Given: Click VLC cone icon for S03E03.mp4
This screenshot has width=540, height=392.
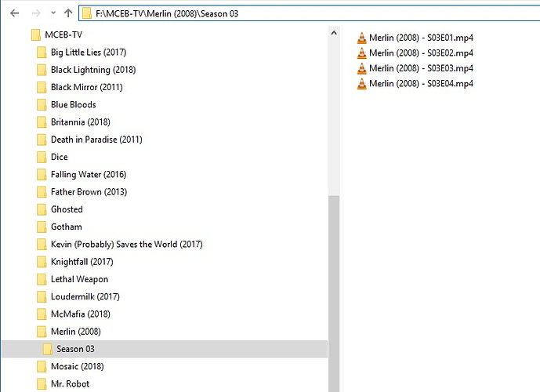Looking at the screenshot, I should pos(361,68).
